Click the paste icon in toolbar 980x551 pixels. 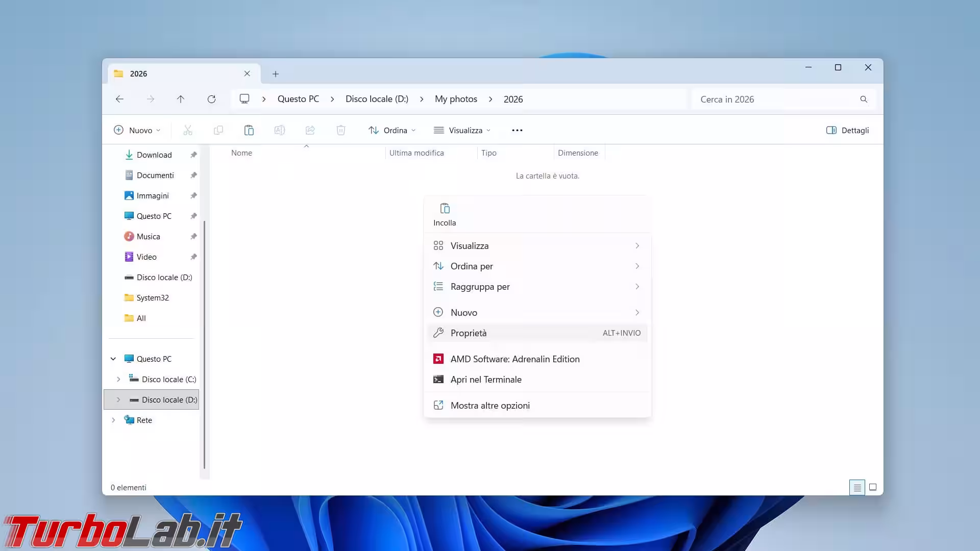pyautogui.click(x=249, y=130)
